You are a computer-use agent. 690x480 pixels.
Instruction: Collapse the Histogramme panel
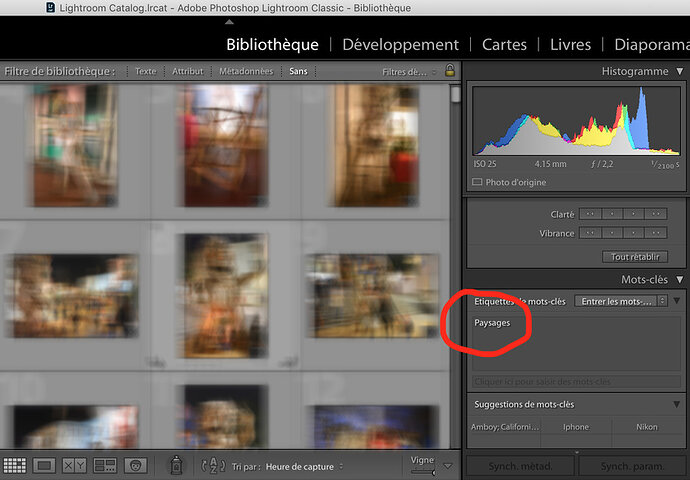[680, 71]
